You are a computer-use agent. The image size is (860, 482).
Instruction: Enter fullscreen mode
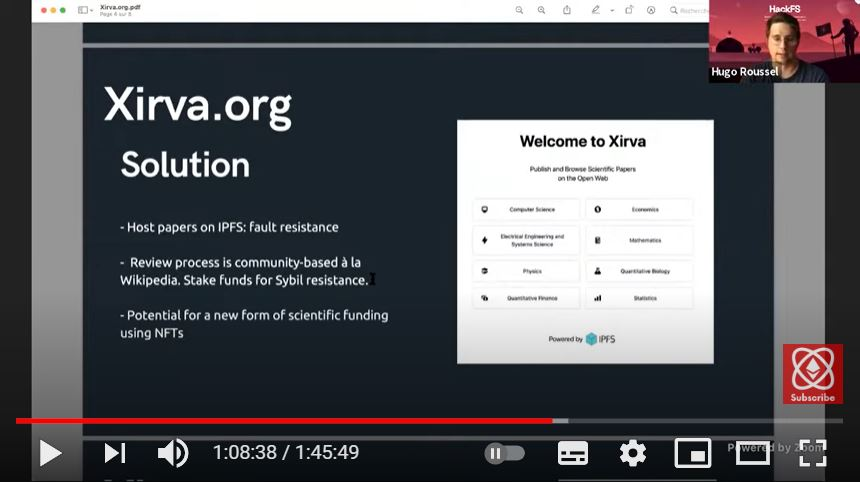[x=812, y=453]
